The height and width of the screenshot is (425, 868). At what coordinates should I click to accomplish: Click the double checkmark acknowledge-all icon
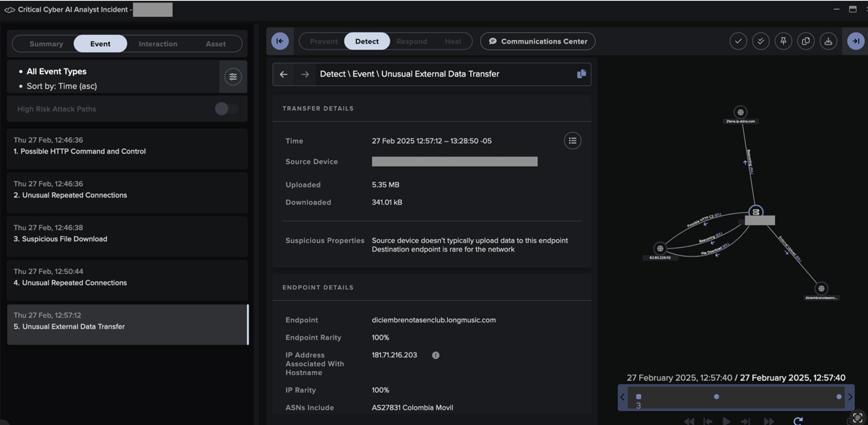click(761, 41)
